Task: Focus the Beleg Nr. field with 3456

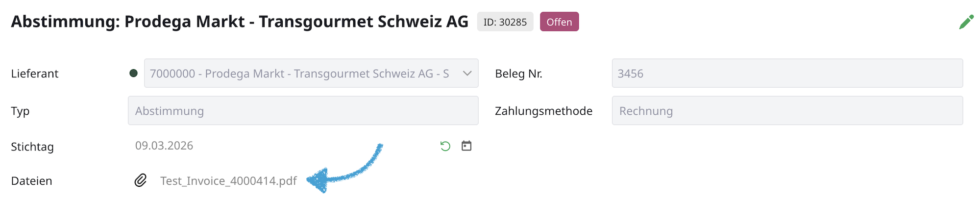Action: coord(787,74)
